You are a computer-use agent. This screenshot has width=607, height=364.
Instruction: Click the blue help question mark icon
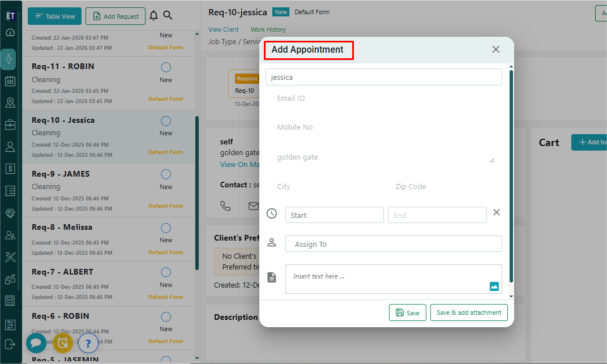pyautogui.click(x=88, y=343)
